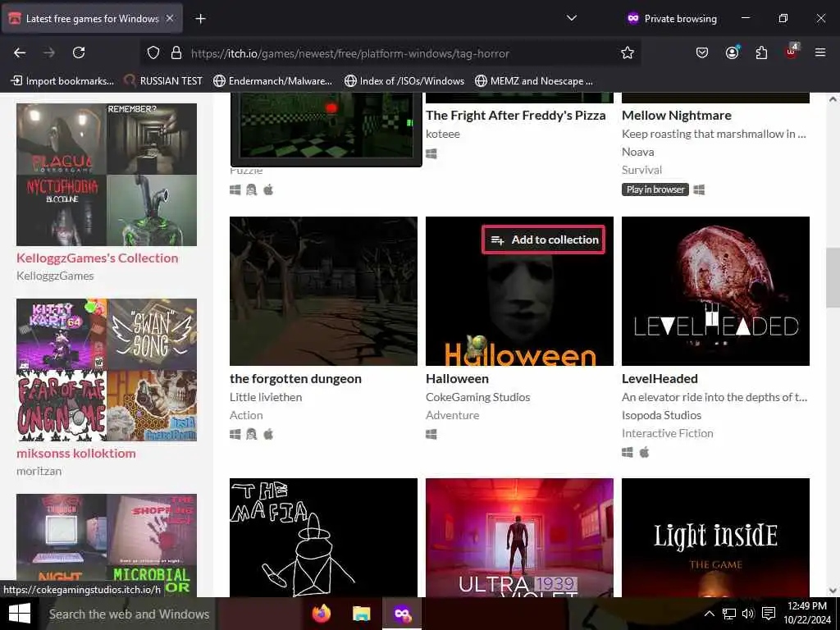Open the RUSSIAN TEST bookmark
Screen dimensions: 840x630
click(x=163, y=81)
